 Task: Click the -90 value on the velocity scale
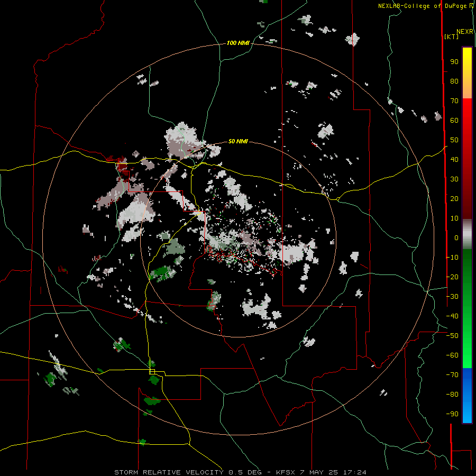coord(452,414)
